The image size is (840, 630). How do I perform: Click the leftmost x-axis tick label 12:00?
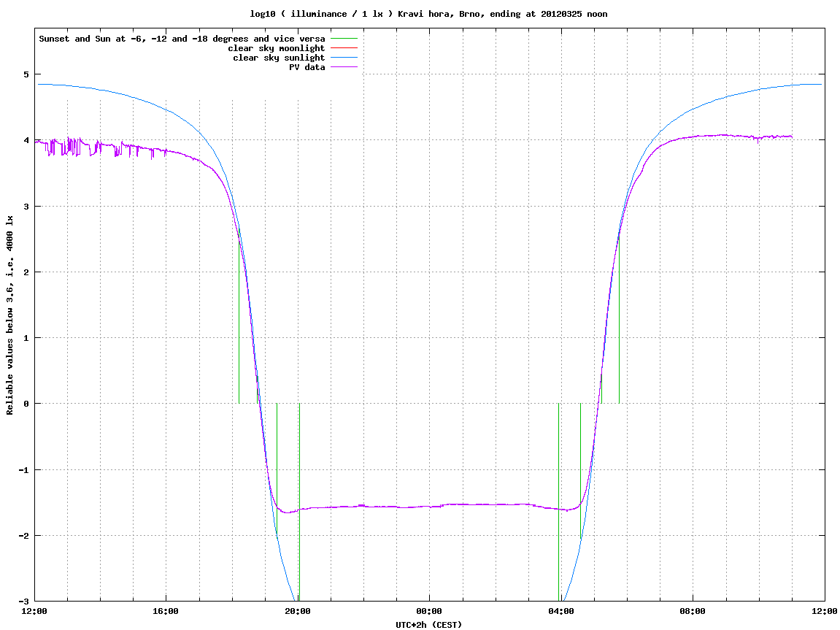click(x=34, y=611)
